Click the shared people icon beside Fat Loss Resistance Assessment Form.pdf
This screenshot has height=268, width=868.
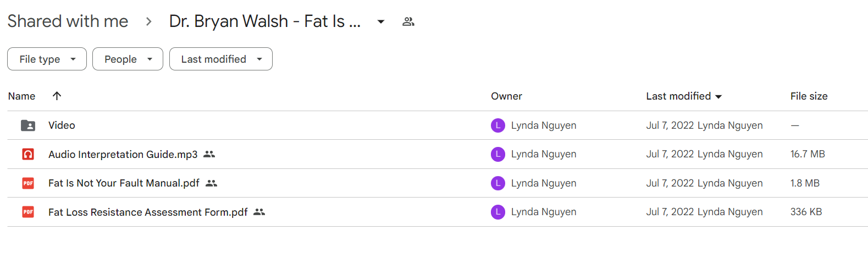259,212
